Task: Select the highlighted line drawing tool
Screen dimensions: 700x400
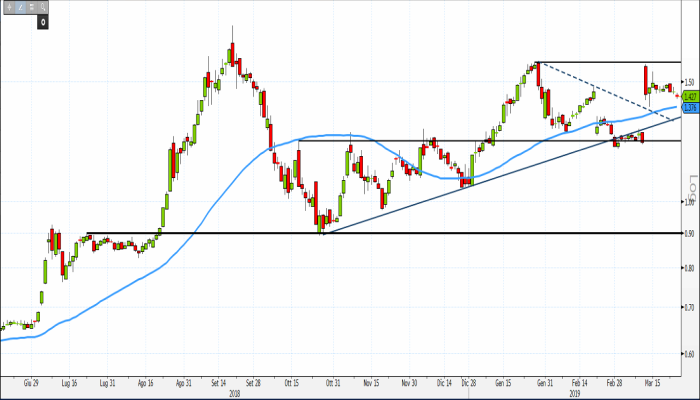Action: pos(20,6)
